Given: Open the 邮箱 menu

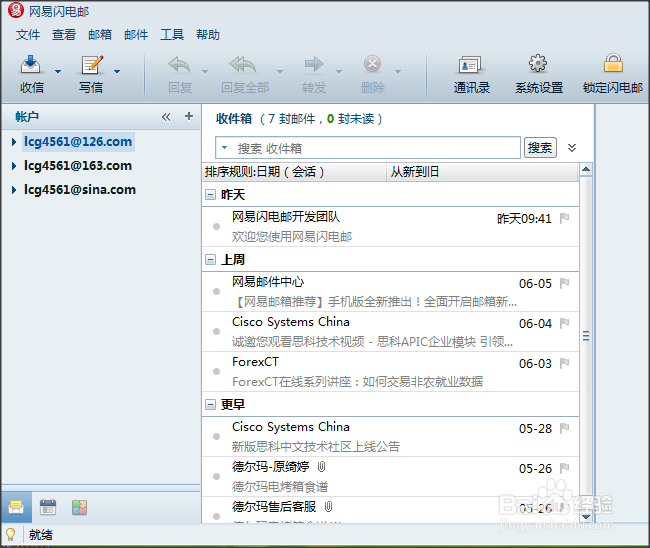Looking at the screenshot, I should click(x=100, y=34).
